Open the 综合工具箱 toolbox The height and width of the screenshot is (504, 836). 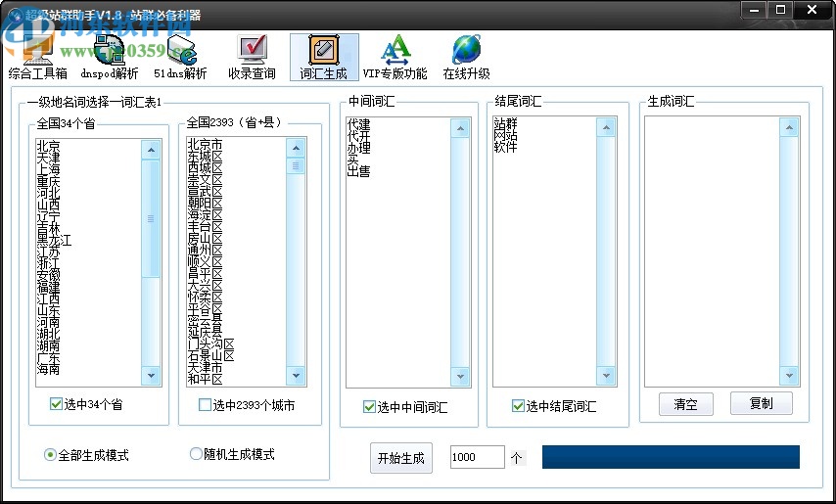[x=37, y=58]
